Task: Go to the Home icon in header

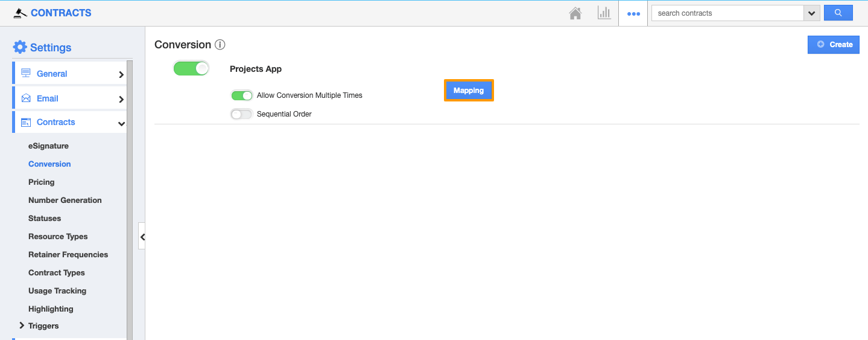Action: [575, 13]
